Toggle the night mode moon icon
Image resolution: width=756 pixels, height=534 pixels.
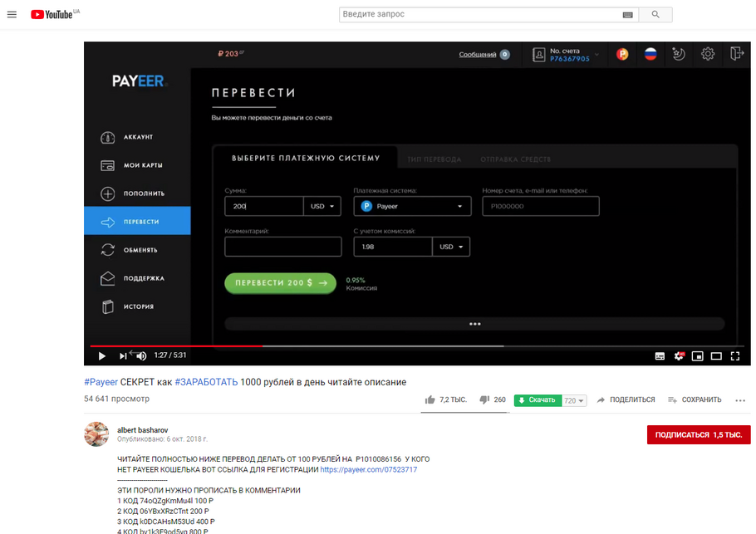click(x=679, y=54)
